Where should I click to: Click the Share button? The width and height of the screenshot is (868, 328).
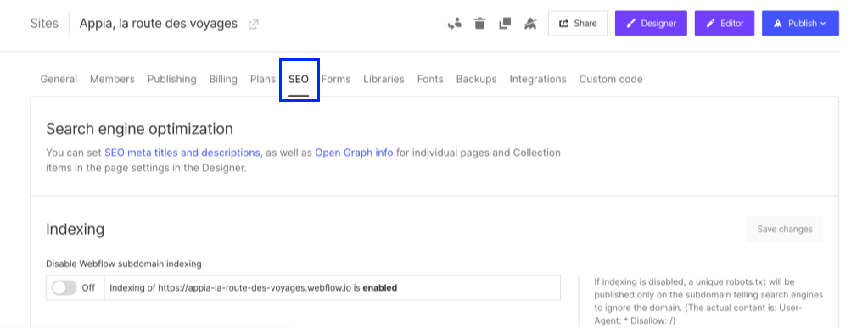point(577,23)
